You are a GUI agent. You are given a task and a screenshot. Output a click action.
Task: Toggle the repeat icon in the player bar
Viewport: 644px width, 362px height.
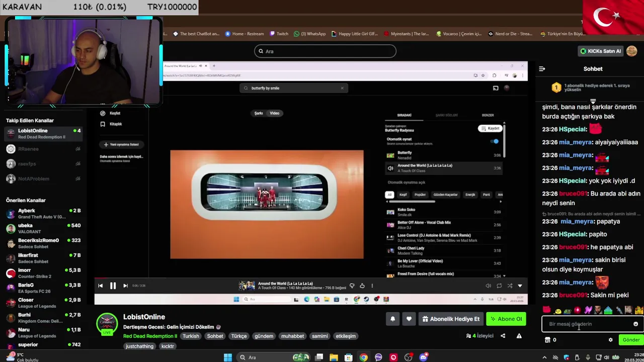499,286
